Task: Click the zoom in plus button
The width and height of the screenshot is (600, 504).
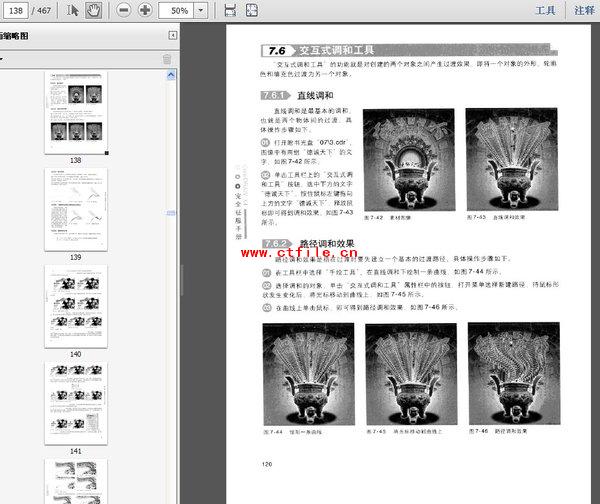Action: 146,10
